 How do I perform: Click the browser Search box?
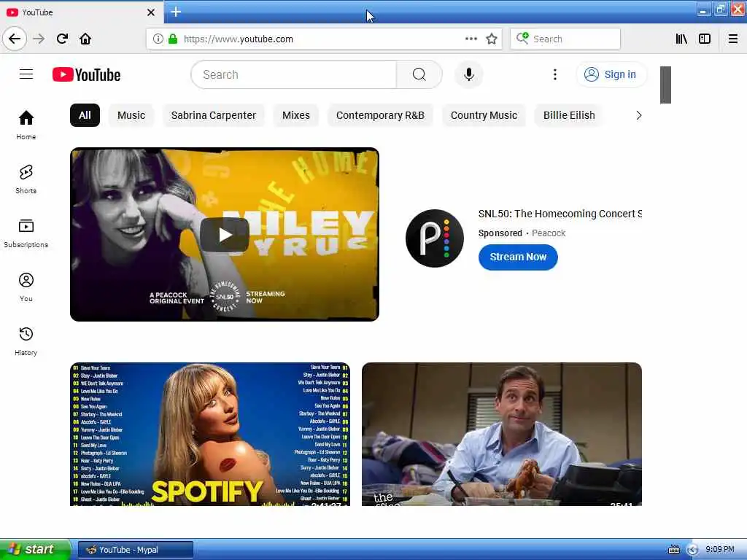(x=565, y=39)
